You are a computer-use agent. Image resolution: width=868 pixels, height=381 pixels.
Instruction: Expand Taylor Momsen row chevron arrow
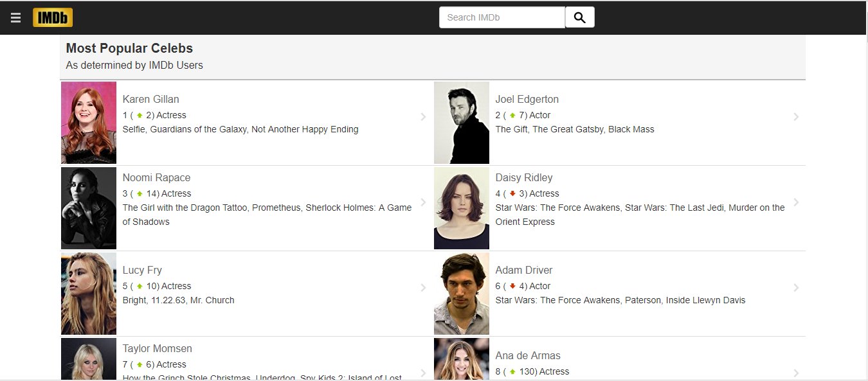[423, 373]
